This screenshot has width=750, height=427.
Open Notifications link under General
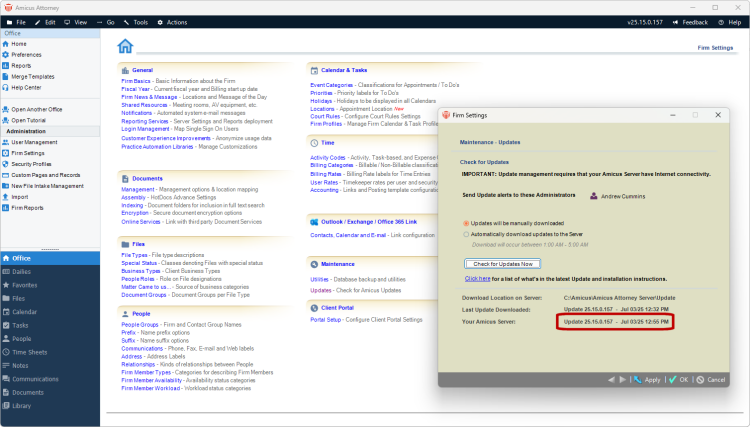click(136, 113)
